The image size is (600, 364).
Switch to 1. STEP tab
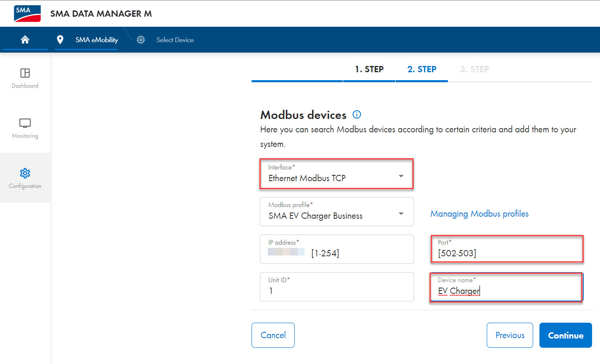[x=369, y=69]
